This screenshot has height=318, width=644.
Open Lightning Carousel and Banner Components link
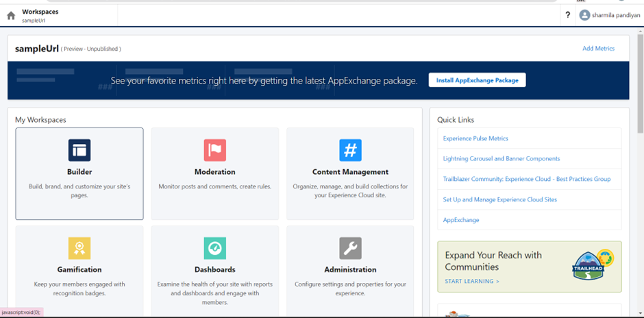click(x=501, y=158)
